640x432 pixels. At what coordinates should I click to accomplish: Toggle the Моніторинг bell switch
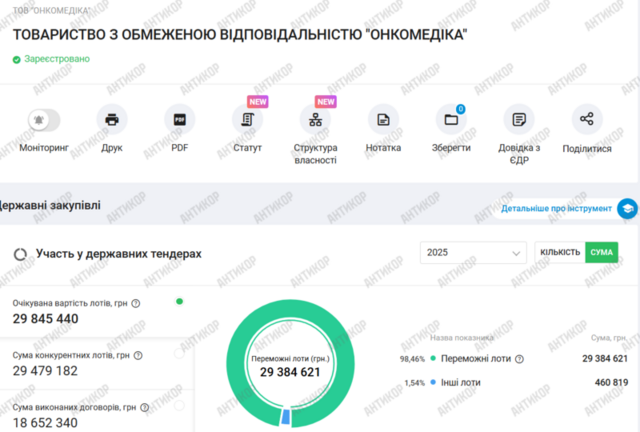pos(44,120)
